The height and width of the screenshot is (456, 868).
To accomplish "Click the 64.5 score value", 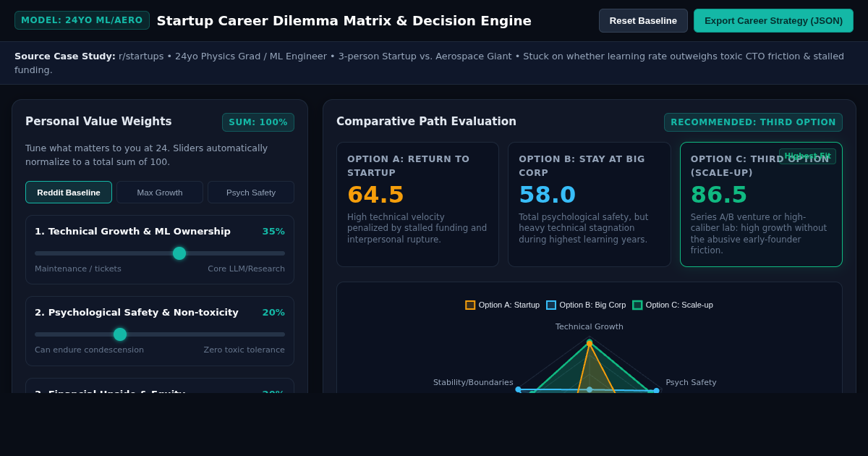I will [x=375, y=195].
